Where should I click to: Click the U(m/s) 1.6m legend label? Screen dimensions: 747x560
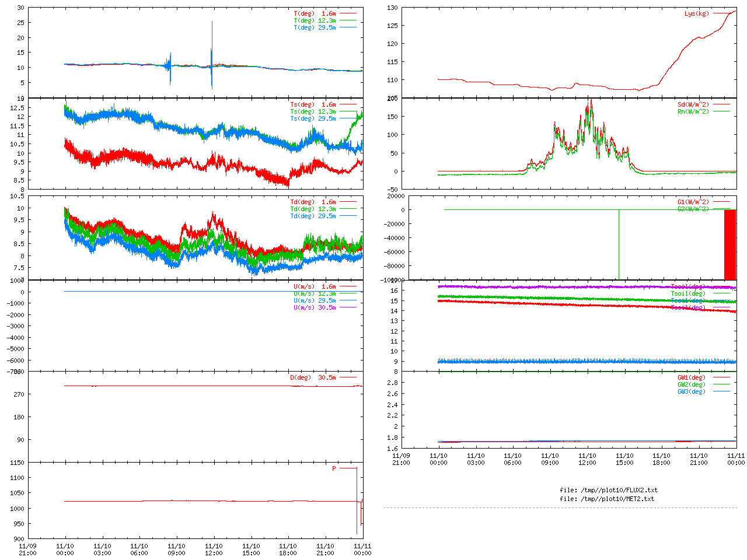click(x=315, y=286)
